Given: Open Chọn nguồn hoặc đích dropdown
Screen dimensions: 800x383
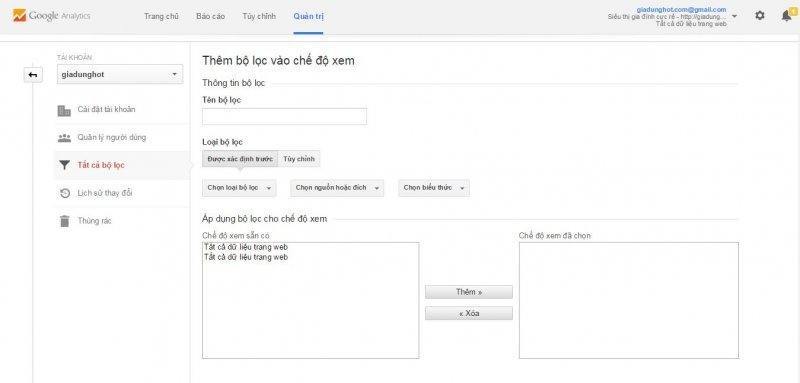Looking at the screenshot, I should point(337,188).
